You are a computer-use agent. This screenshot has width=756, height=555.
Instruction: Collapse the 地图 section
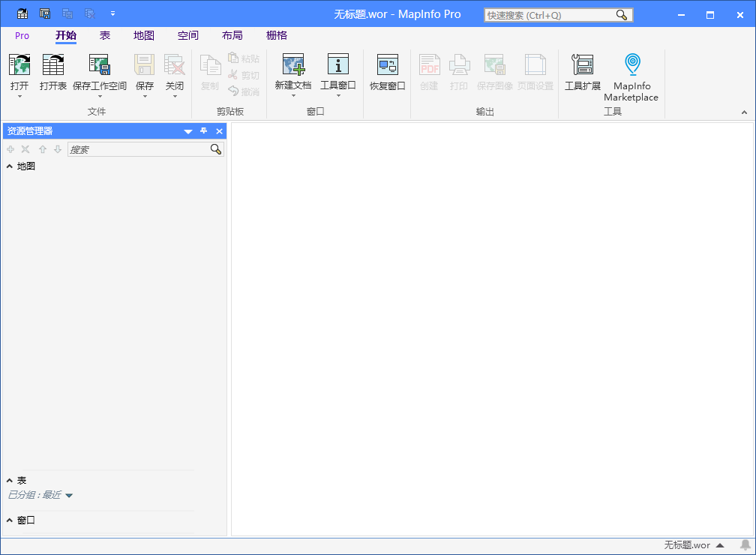[x=10, y=166]
